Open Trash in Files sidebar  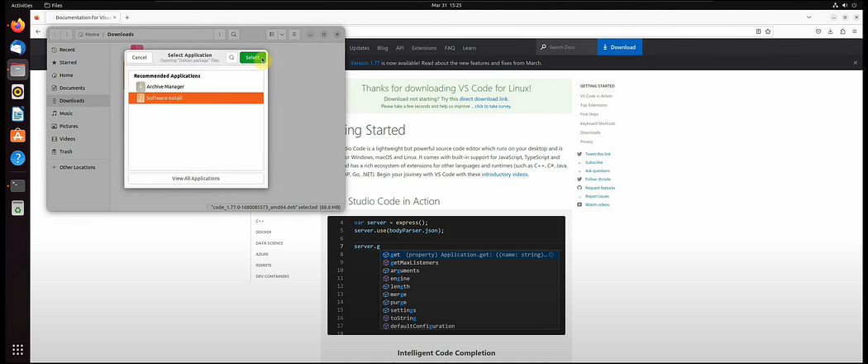78,152
